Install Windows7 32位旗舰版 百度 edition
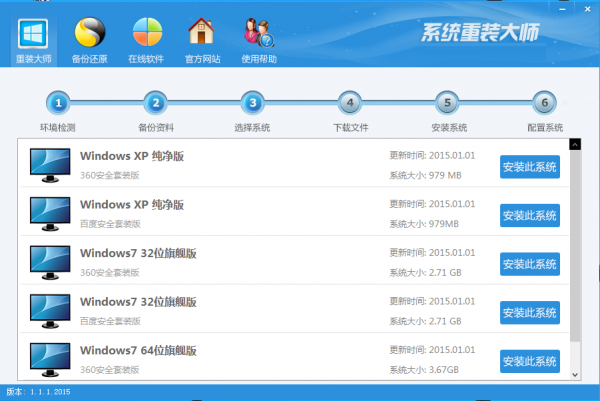The width and height of the screenshot is (600, 401). 529,312
